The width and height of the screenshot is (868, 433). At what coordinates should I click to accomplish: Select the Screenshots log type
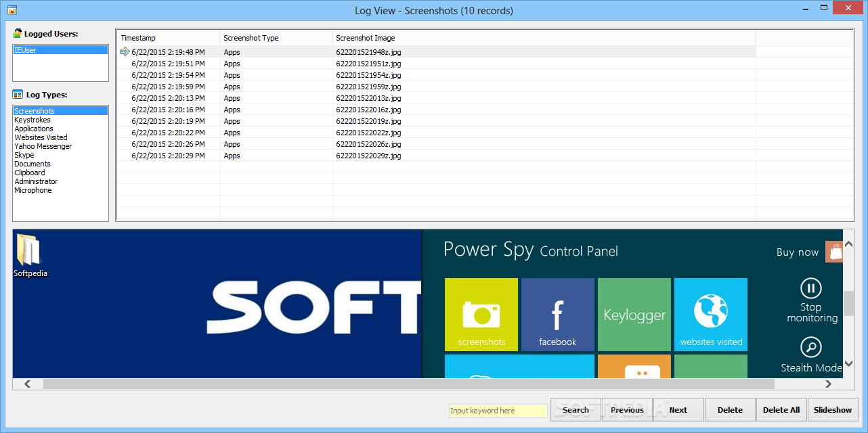click(x=60, y=111)
